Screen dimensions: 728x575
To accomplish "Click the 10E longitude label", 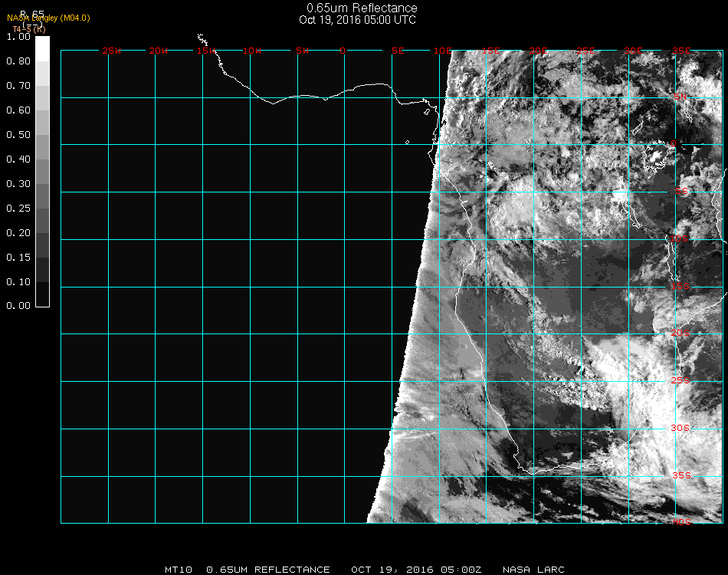I will tap(443, 51).
